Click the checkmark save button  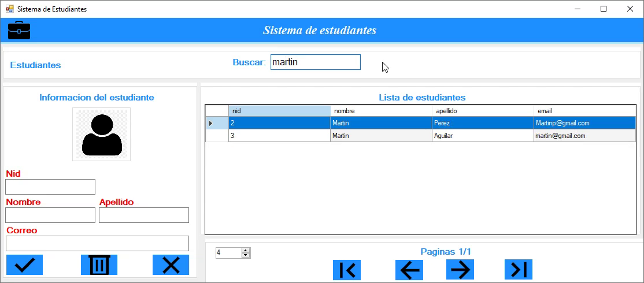24,265
